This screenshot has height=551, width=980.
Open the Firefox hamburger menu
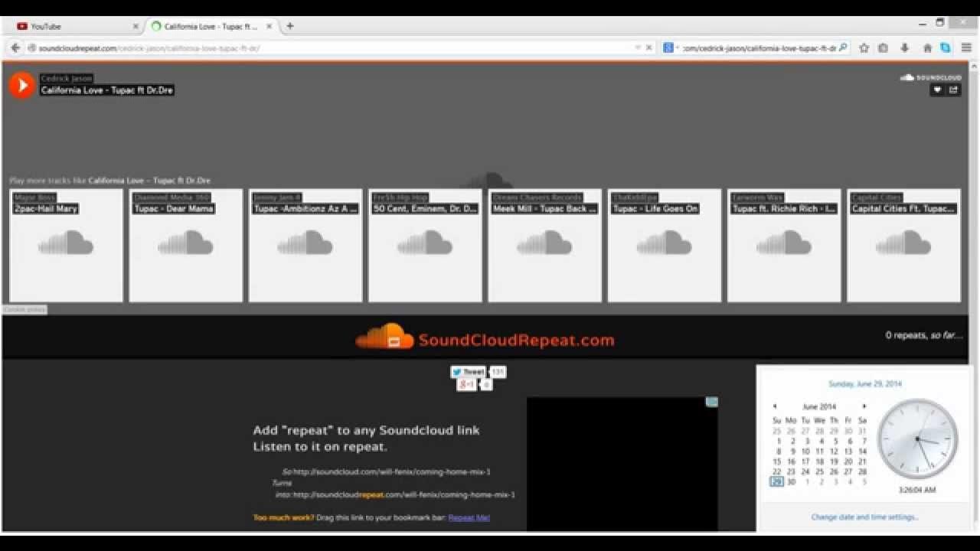[x=966, y=47]
